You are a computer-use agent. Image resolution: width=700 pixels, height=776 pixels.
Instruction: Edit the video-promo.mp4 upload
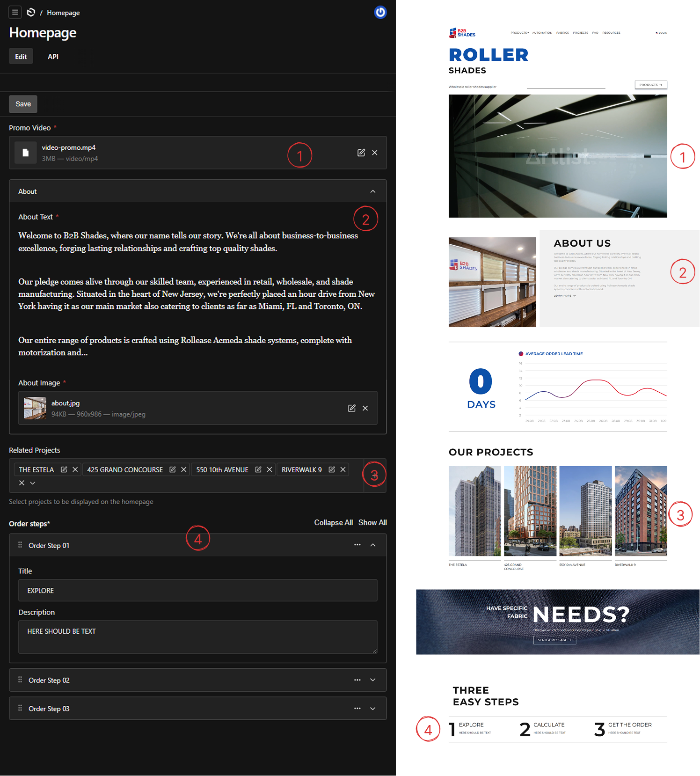pyautogui.click(x=361, y=153)
